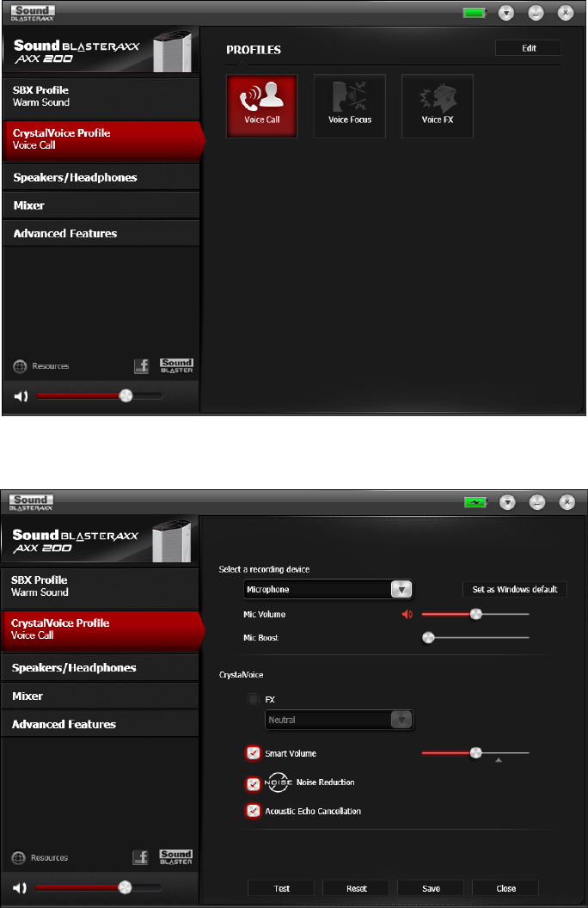Open SBX Profile in lower window
The height and width of the screenshot is (908, 588).
pos(100,586)
